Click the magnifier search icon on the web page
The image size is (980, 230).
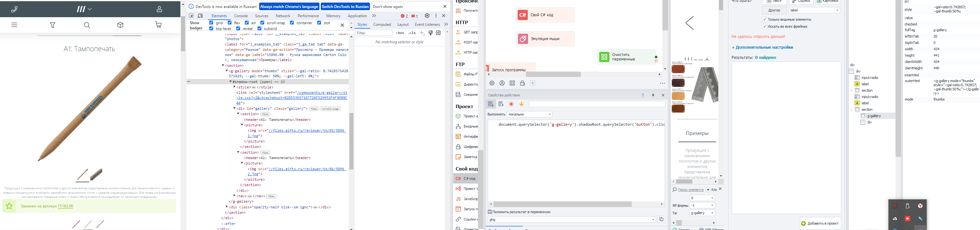tap(87, 25)
